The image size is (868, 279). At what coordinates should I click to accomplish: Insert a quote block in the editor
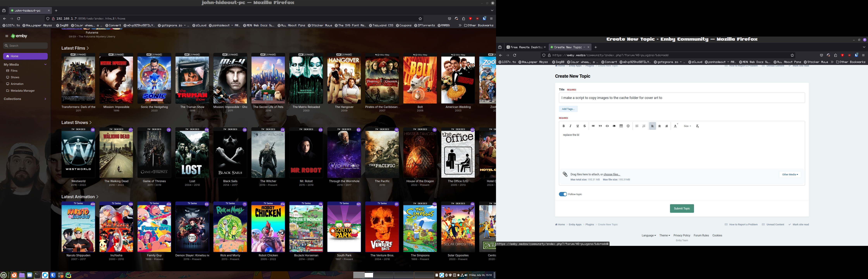600,126
